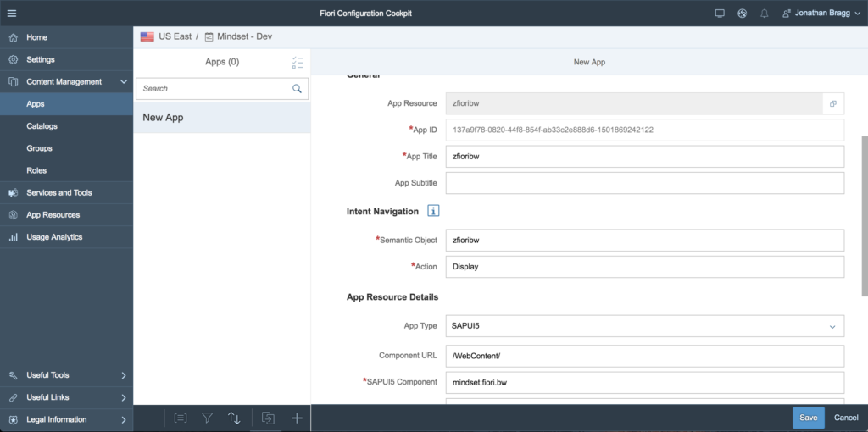Click the App Resources cube icon
The height and width of the screenshot is (432, 868).
tap(14, 215)
